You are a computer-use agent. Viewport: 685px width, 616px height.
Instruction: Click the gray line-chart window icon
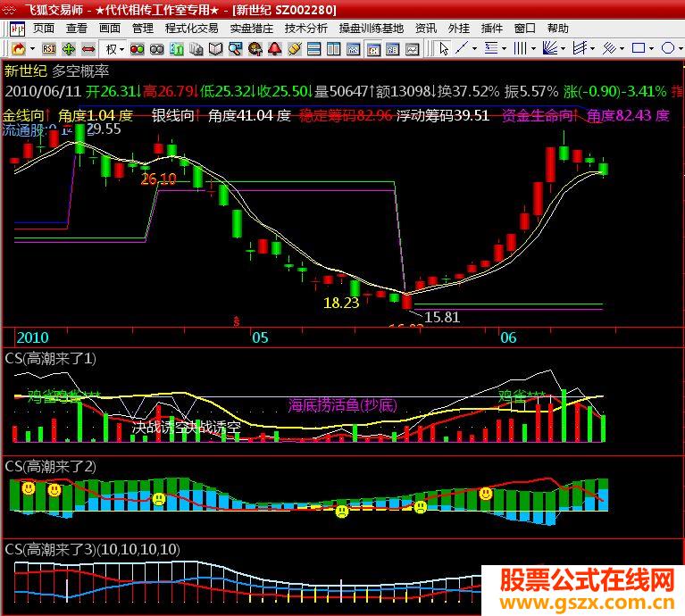(x=412, y=49)
